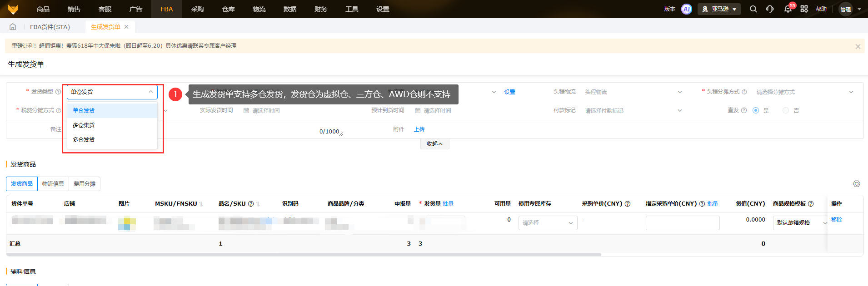Click the 上传 attachment link
The width and height of the screenshot is (868, 286).
pyautogui.click(x=419, y=129)
